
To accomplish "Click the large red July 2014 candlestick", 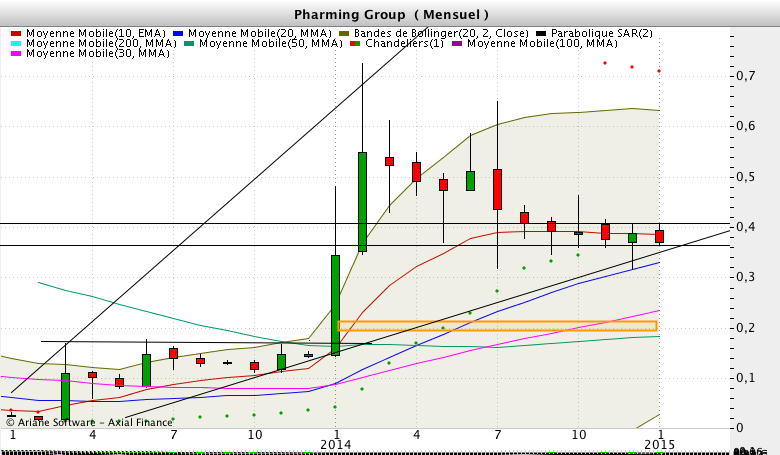I will pos(497,189).
